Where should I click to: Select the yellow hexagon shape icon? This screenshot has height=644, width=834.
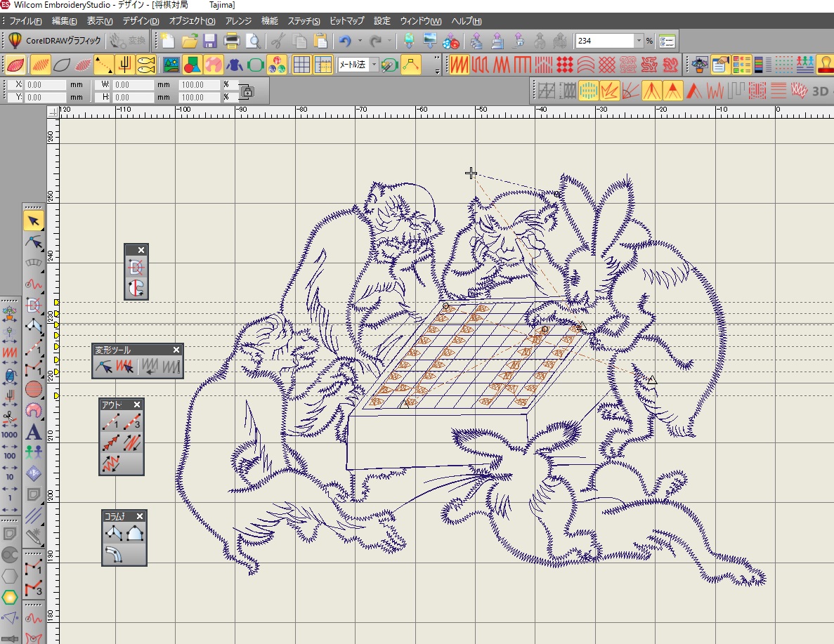pyautogui.click(x=10, y=597)
